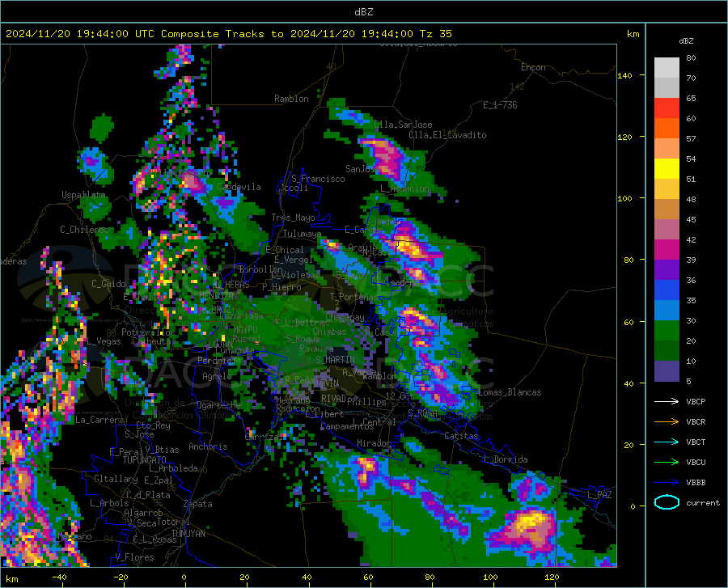
Task: Pick the magenta swatch between 42 and 39
Action: pyautogui.click(x=667, y=250)
